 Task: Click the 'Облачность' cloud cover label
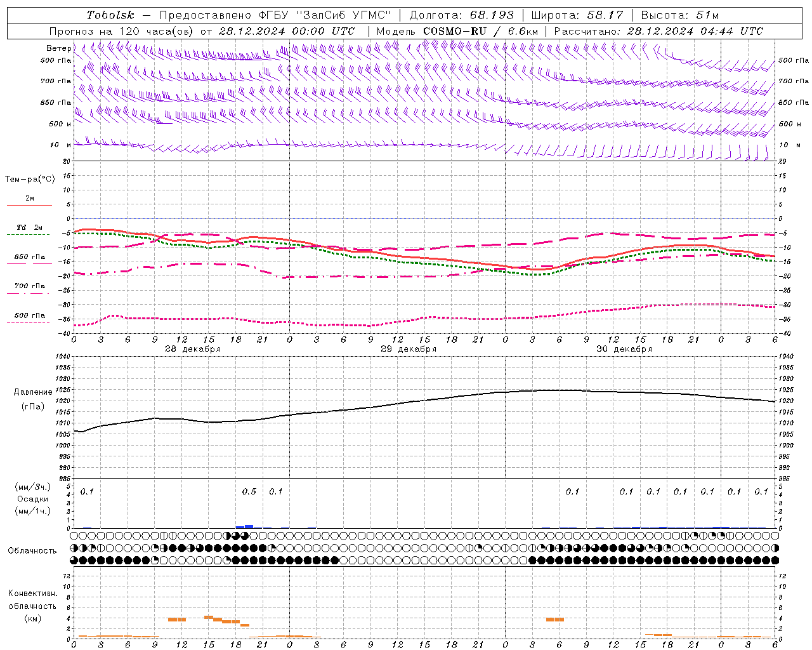32,551
